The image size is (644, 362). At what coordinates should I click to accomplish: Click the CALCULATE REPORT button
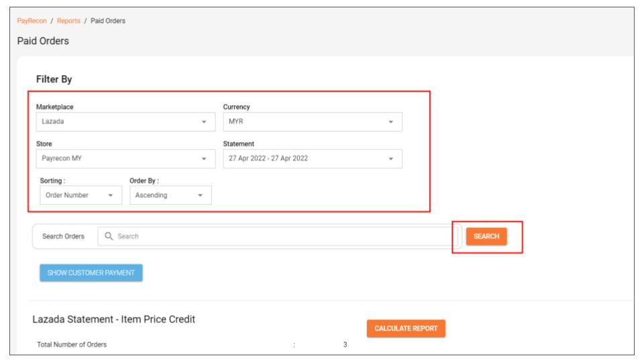(406, 328)
